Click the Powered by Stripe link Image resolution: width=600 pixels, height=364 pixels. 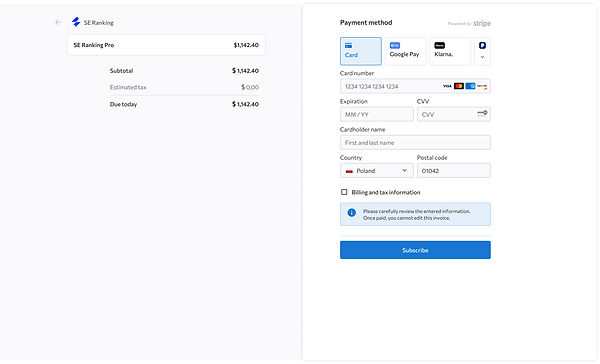469,23
